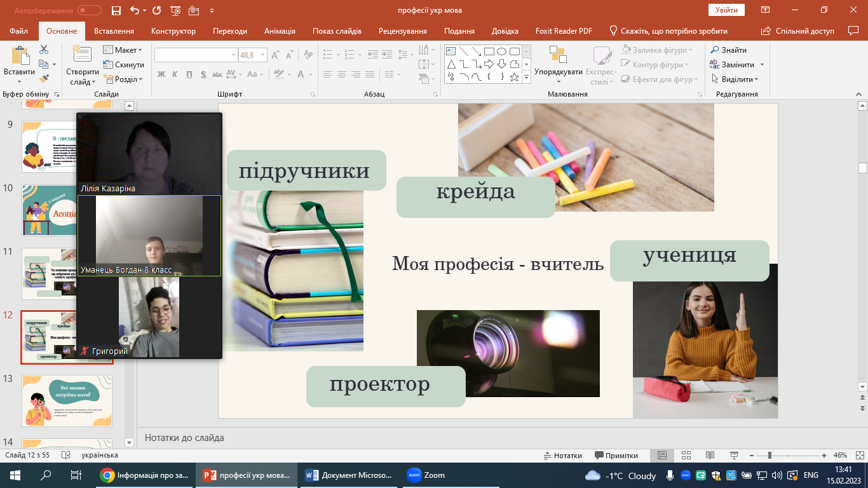Switch to the Вставлення tab
Image resolution: width=868 pixels, height=488 pixels.
[x=114, y=31]
